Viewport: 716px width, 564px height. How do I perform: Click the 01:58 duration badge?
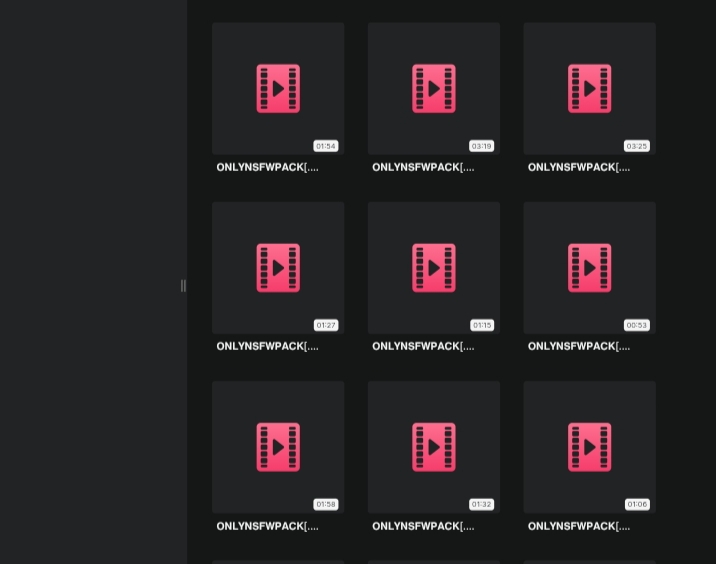click(x=326, y=504)
